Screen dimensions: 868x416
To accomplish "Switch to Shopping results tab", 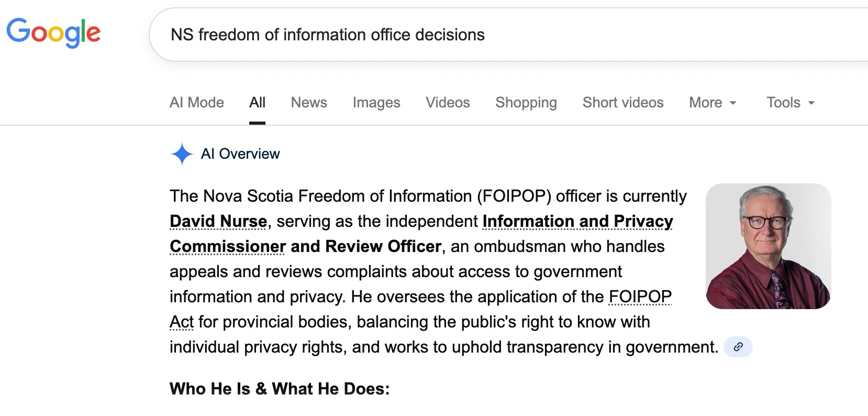I will click(526, 103).
